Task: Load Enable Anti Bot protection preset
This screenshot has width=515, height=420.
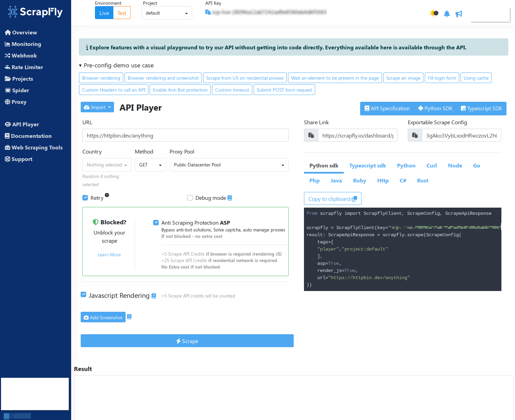Action: (x=180, y=90)
